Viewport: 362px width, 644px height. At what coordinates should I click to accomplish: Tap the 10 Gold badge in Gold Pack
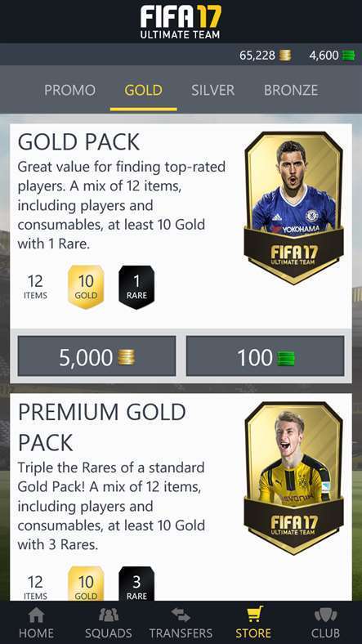pos(86,287)
